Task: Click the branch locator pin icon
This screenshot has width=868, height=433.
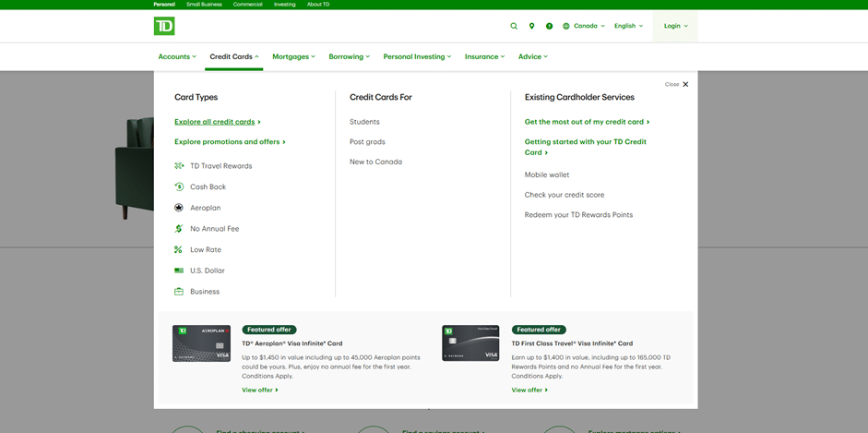Action: [531, 26]
